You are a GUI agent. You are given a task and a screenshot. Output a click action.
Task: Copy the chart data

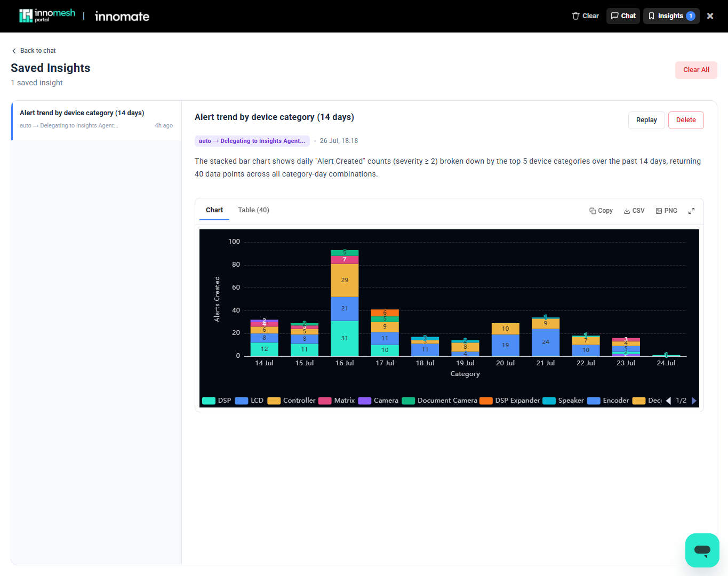tap(601, 211)
